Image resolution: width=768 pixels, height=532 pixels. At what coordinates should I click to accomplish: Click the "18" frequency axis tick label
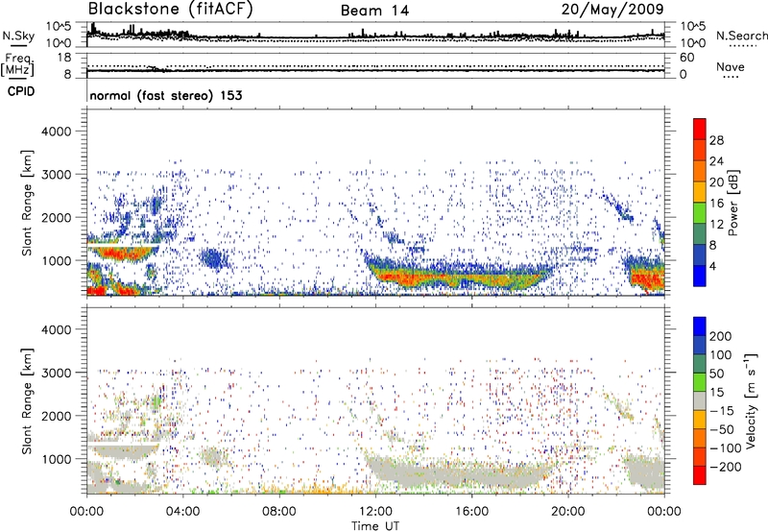pos(64,58)
